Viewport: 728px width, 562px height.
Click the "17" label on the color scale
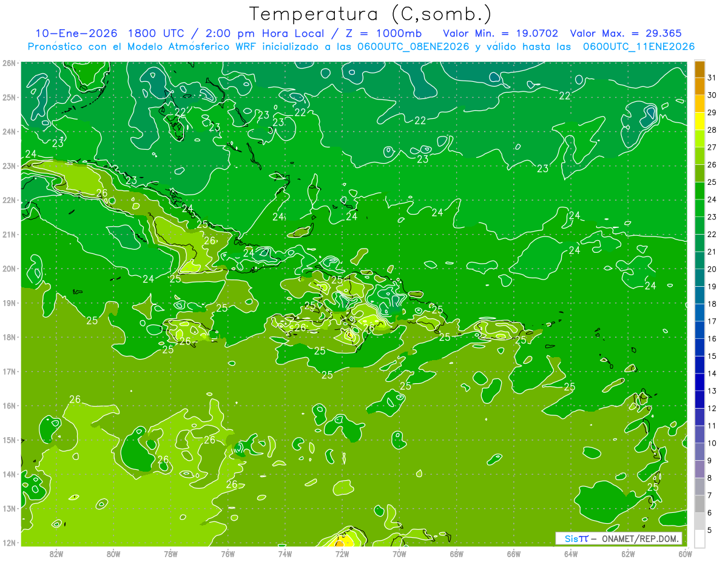click(712, 321)
